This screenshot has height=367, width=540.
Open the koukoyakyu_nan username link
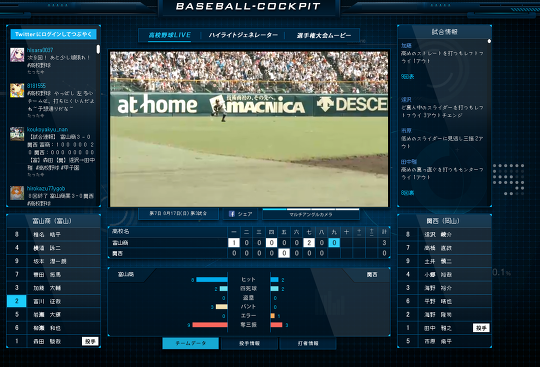click(x=47, y=129)
